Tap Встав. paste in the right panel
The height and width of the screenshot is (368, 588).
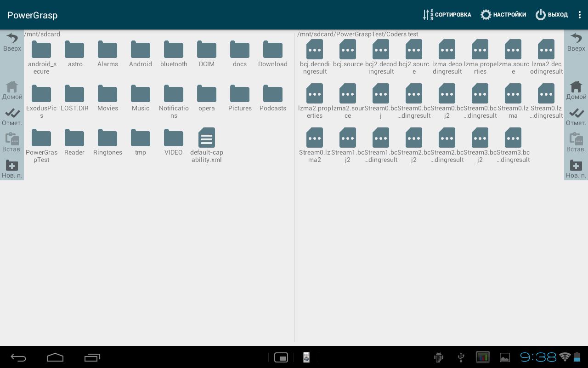[x=576, y=143]
